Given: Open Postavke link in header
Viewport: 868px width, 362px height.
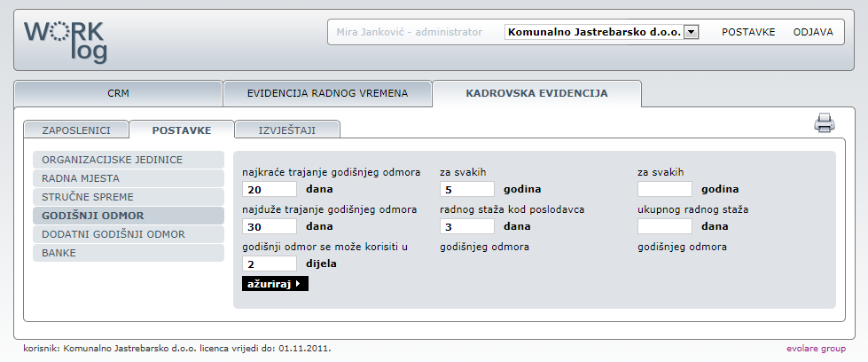Looking at the screenshot, I should click(748, 32).
